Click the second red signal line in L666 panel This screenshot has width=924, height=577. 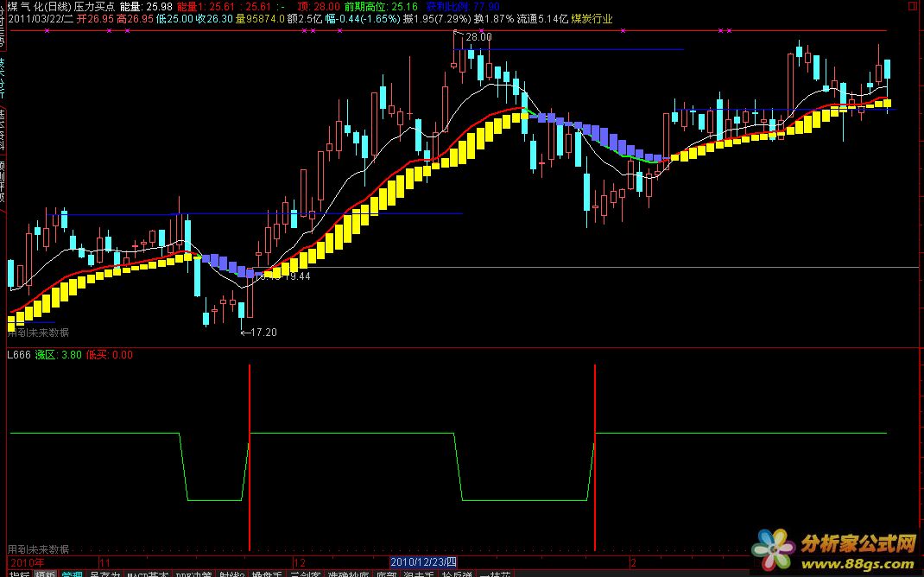(595, 457)
